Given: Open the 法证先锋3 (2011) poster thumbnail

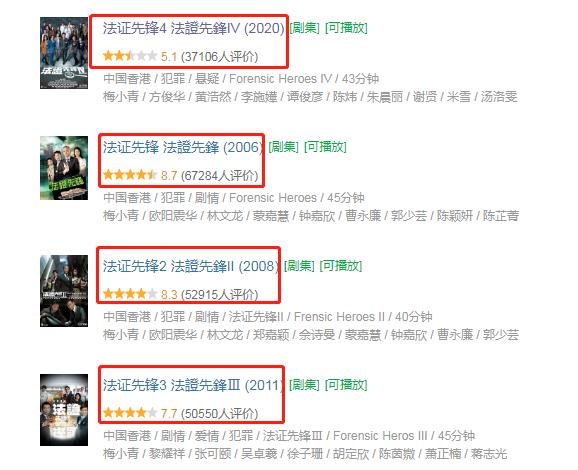Looking at the screenshot, I should (64, 410).
